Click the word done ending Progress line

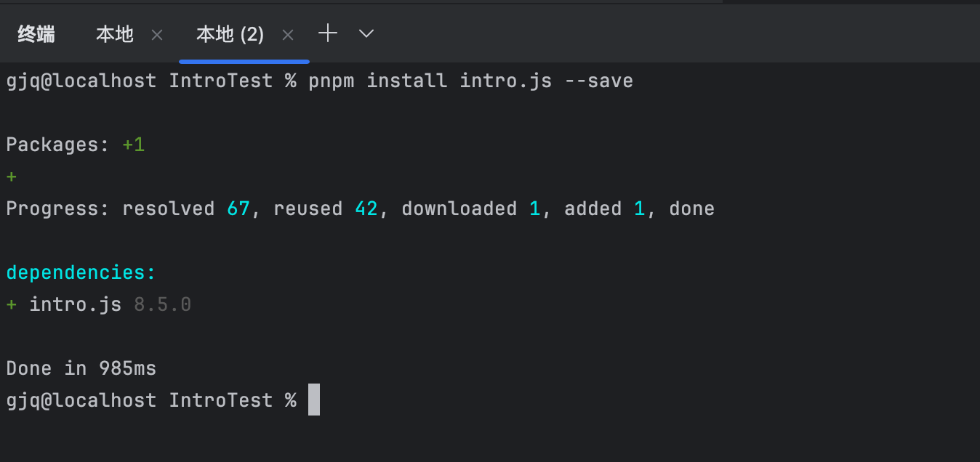[x=691, y=208]
